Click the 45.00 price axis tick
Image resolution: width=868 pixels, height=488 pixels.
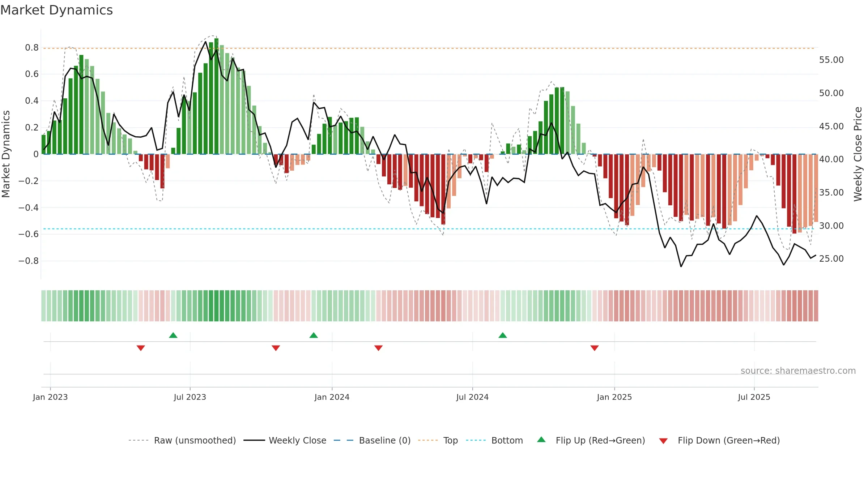pos(831,127)
